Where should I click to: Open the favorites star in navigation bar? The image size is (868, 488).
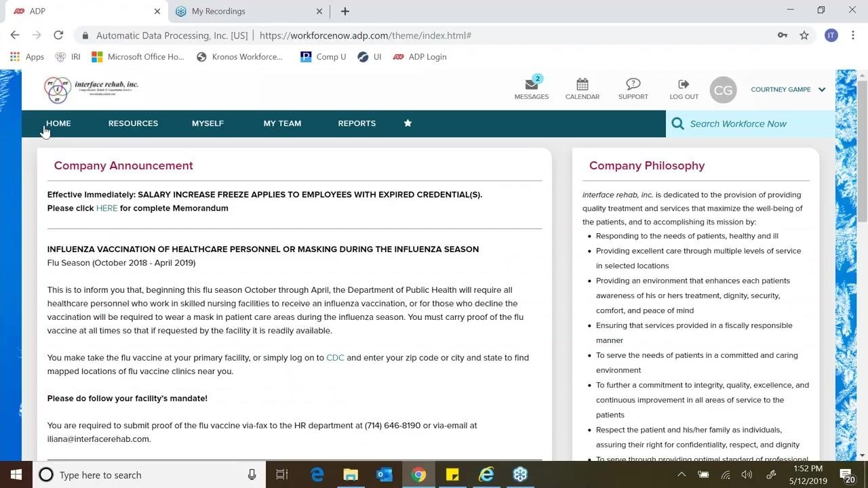408,123
